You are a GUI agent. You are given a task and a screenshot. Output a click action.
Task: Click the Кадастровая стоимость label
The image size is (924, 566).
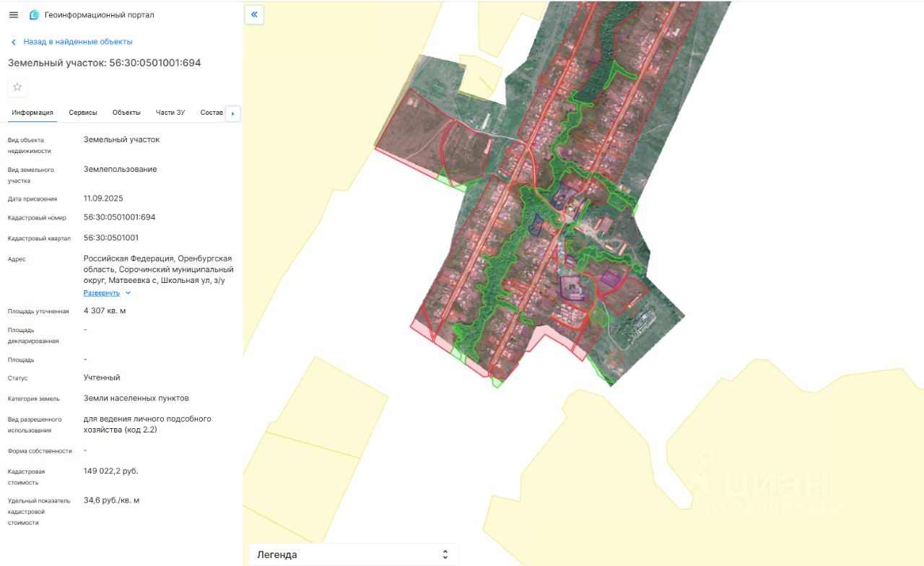[26, 477]
